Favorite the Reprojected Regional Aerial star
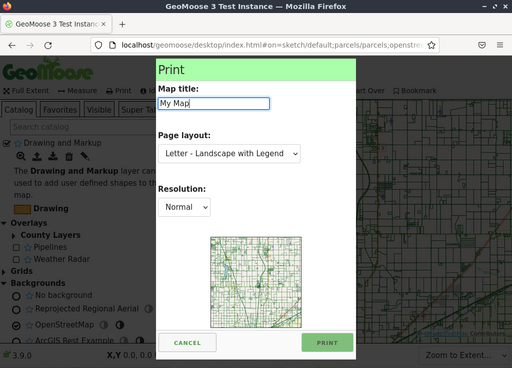The image size is (512, 368). [x=29, y=309]
